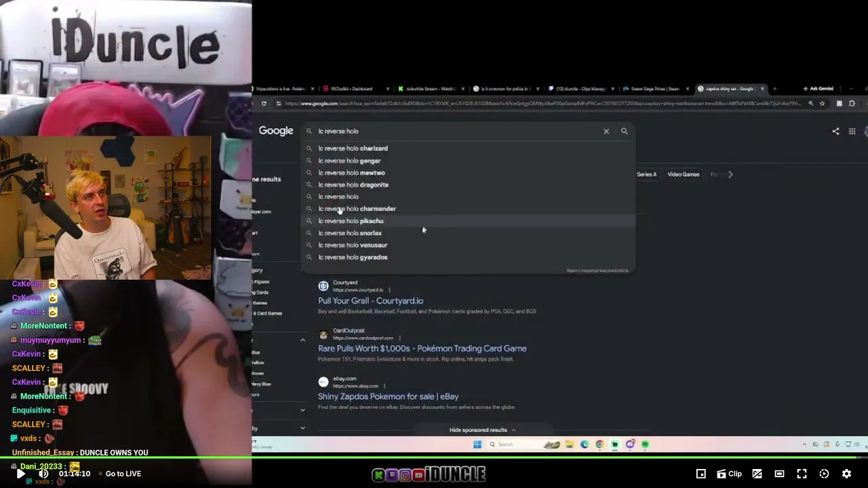Select the 'Video Games' filter chip
The height and width of the screenshot is (488, 868).
pyautogui.click(x=683, y=174)
